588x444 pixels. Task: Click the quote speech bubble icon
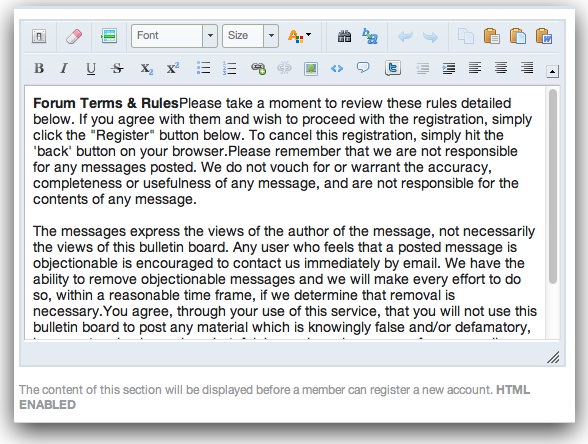click(x=363, y=68)
